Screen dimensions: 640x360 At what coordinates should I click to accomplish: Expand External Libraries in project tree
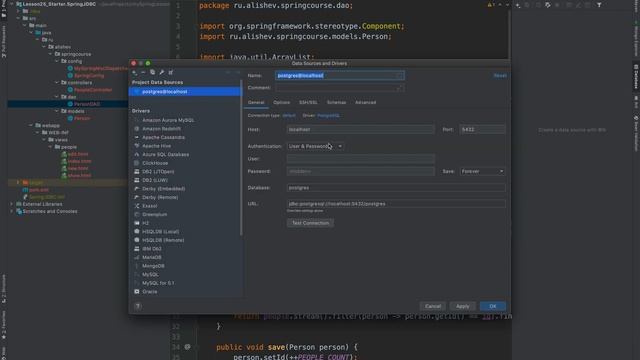[x=11, y=204]
